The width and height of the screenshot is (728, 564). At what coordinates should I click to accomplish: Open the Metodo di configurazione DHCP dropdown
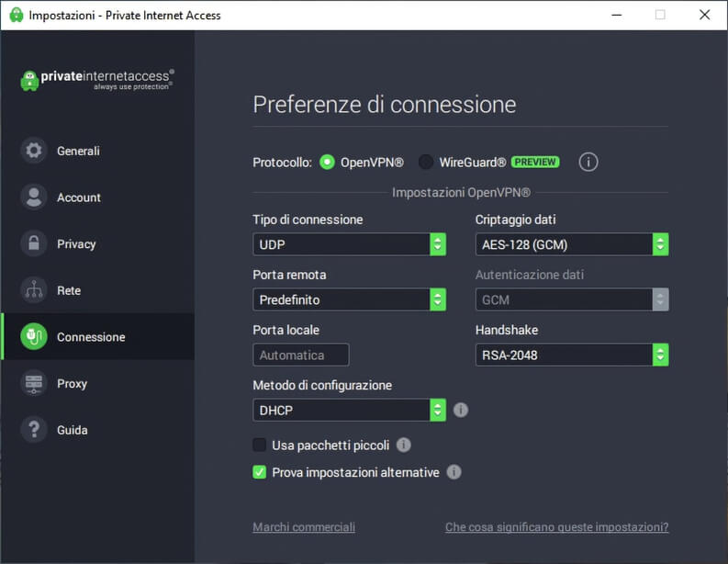pos(349,411)
